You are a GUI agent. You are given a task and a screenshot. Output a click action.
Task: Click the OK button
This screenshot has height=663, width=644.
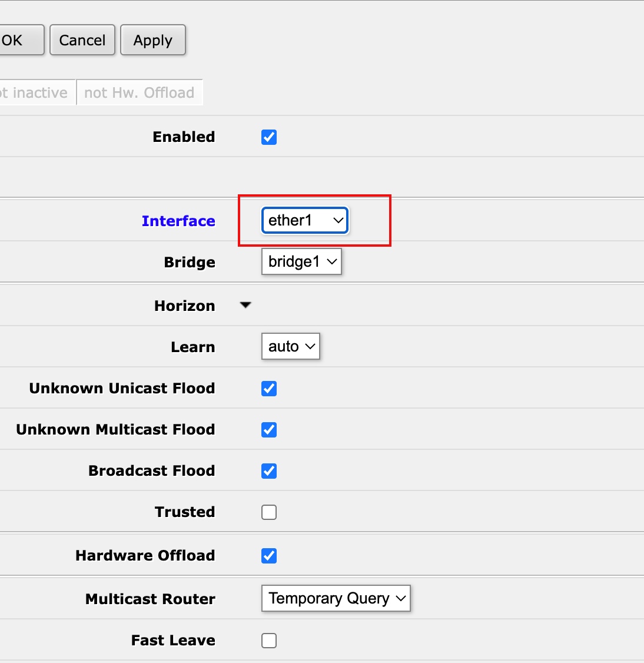click(21, 40)
